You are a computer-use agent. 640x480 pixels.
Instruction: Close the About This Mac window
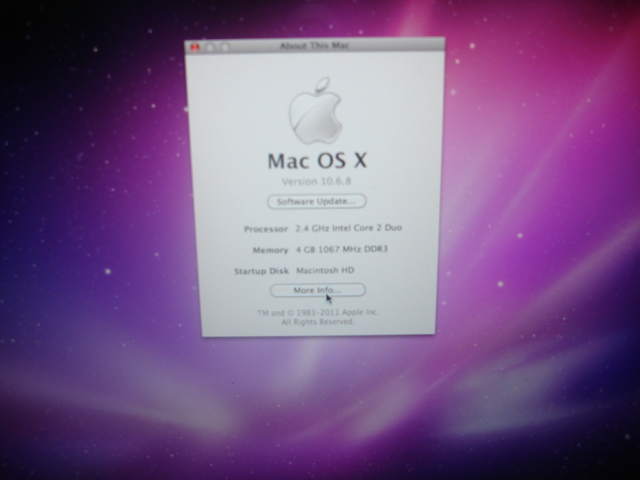click(195, 46)
